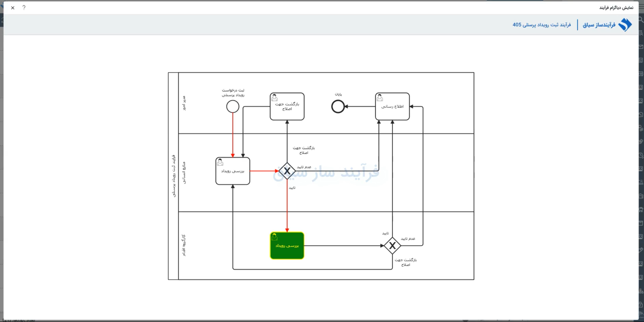
Task: Click the پایان label above end event
Action: click(338, 94)
